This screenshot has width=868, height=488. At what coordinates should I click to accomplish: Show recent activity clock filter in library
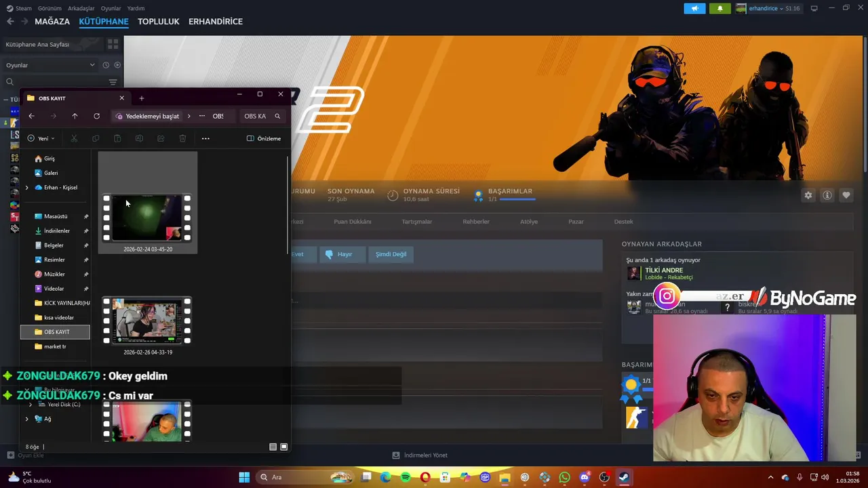pos(106,65)
